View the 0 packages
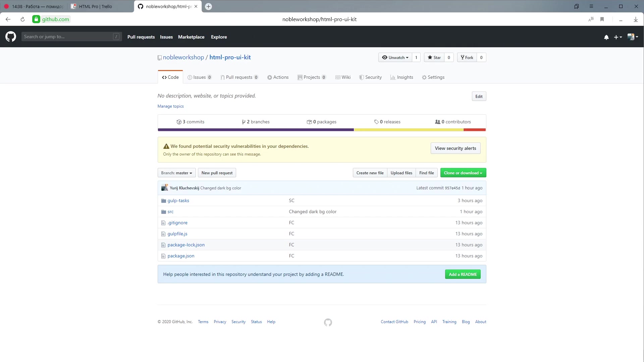The width and height of the screenshot is (644, 362). click(321, 122)
